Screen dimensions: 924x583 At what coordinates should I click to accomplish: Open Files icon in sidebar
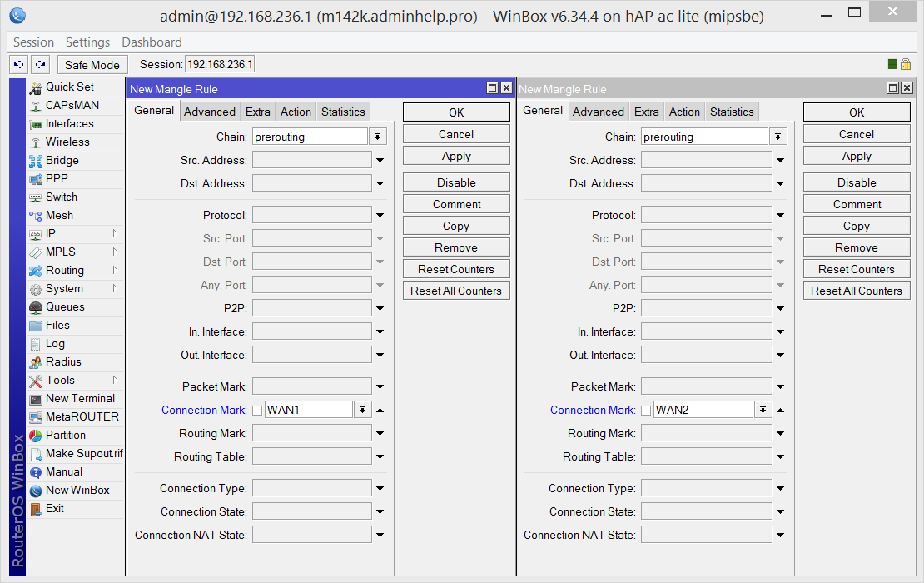click(x=36, y=326)
